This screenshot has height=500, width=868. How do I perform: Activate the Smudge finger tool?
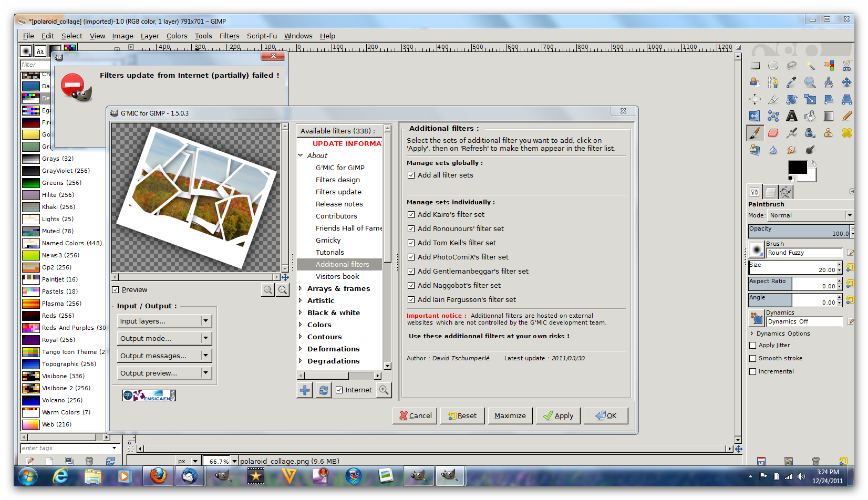pyautogui.click(x=791, y=150)
